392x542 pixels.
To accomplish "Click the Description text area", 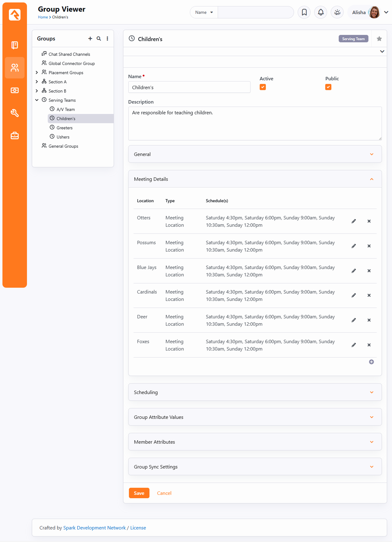I will pos(255,123).
